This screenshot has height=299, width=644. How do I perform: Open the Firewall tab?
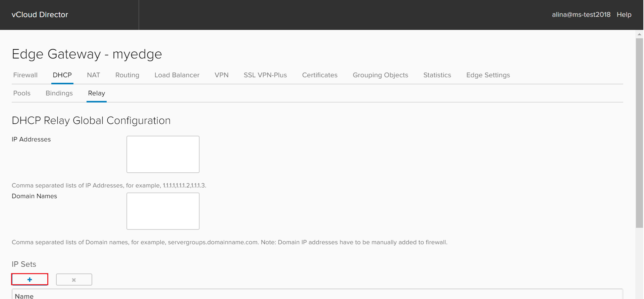coord(25,75)
